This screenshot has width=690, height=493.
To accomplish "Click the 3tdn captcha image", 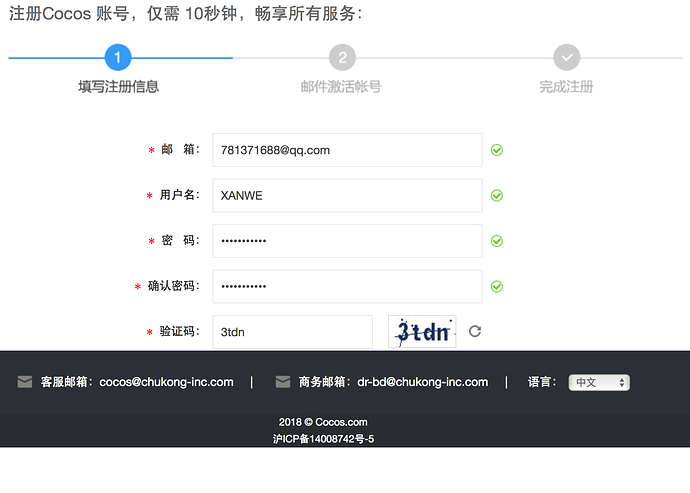I will (422, 331).
